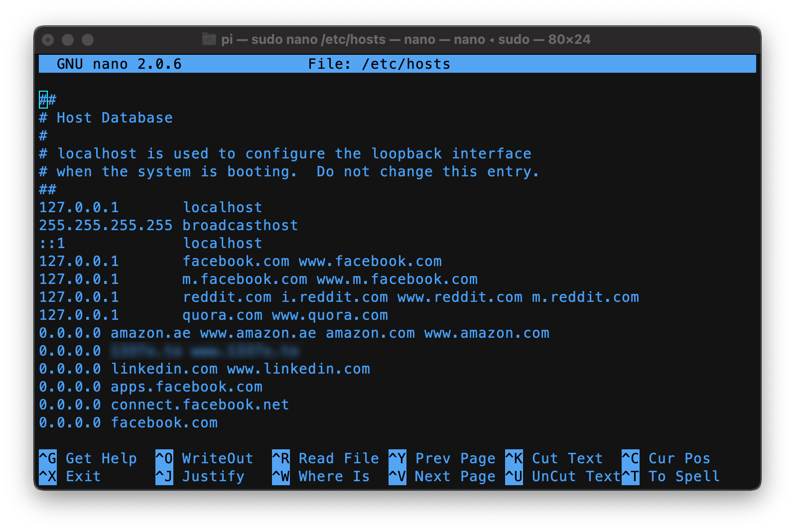Click the closing '##' comment line
795x532 pixels.
click(48, 189)
